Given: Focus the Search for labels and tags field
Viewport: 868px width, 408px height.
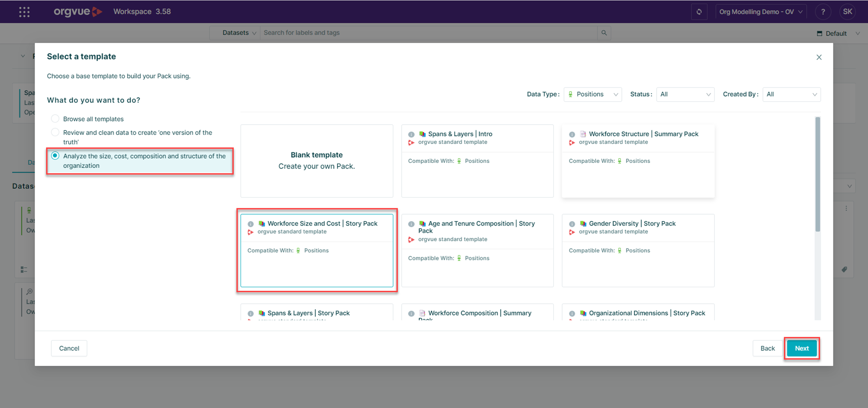Looking at the screenshot, I should [428, 33].
